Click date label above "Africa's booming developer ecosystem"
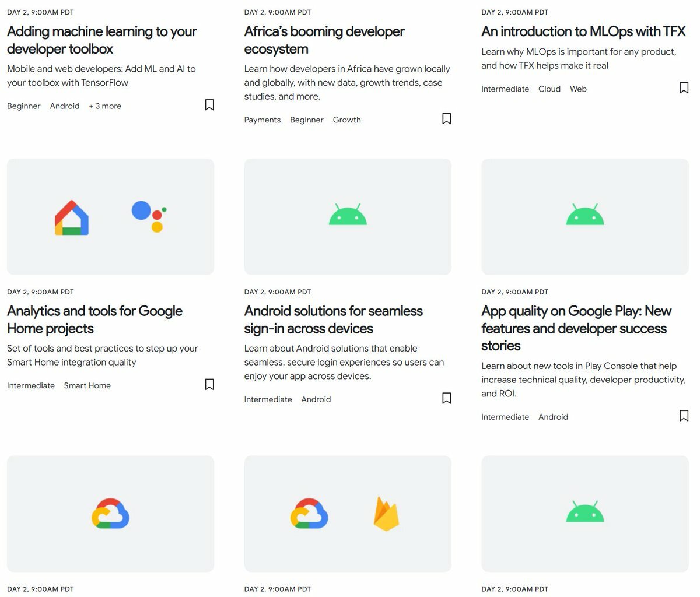The width and height of the screenshot is (700, 597). [x=278, y=12]
